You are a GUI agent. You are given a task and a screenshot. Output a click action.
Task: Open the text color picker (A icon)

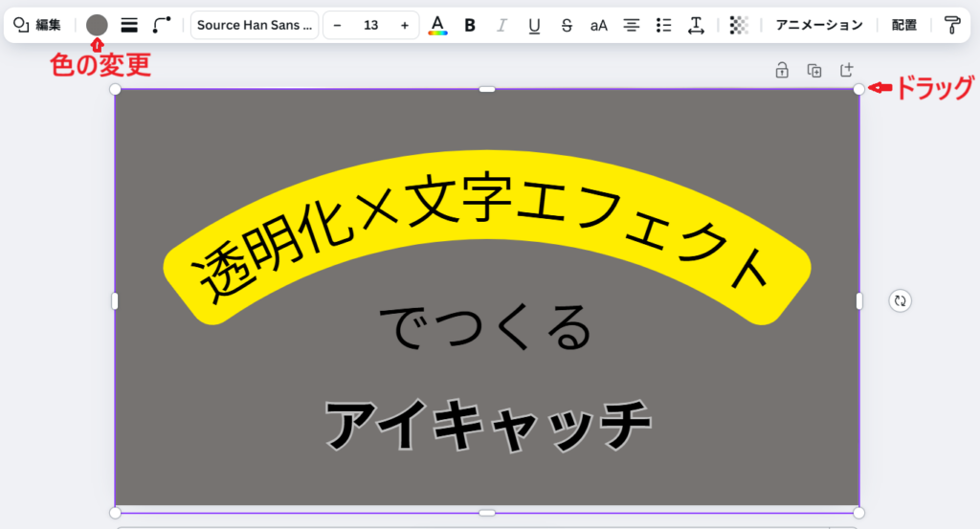(437, 25)
